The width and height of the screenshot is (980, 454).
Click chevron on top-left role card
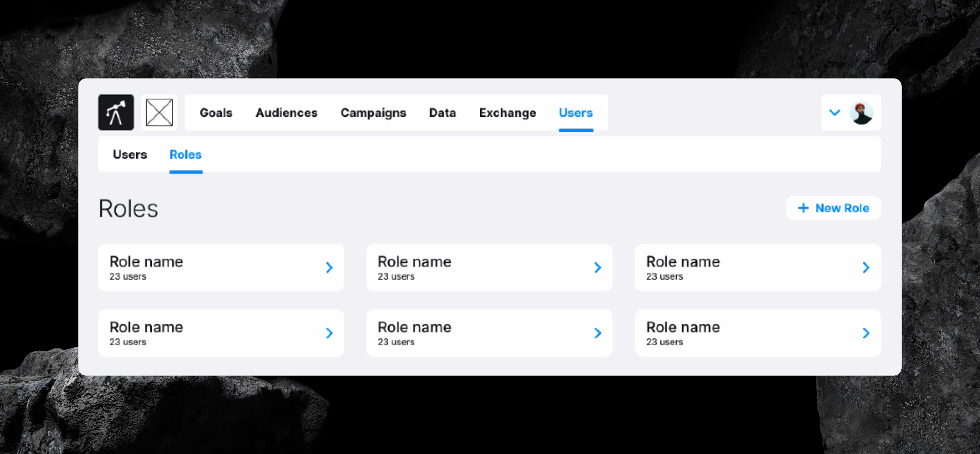[x=330, y=268]
